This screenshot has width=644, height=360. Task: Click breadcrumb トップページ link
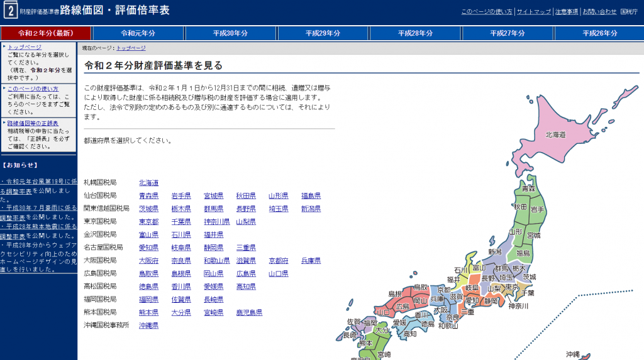(x=131, y=48)
